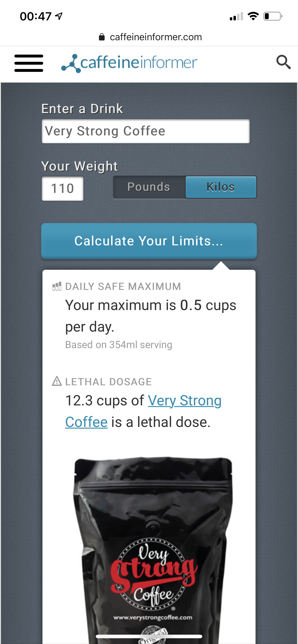Open the hamburger menu
Image resolution: width=298 pixels, height=644 pixels.
pyautogui.click(x=29, y=63)
